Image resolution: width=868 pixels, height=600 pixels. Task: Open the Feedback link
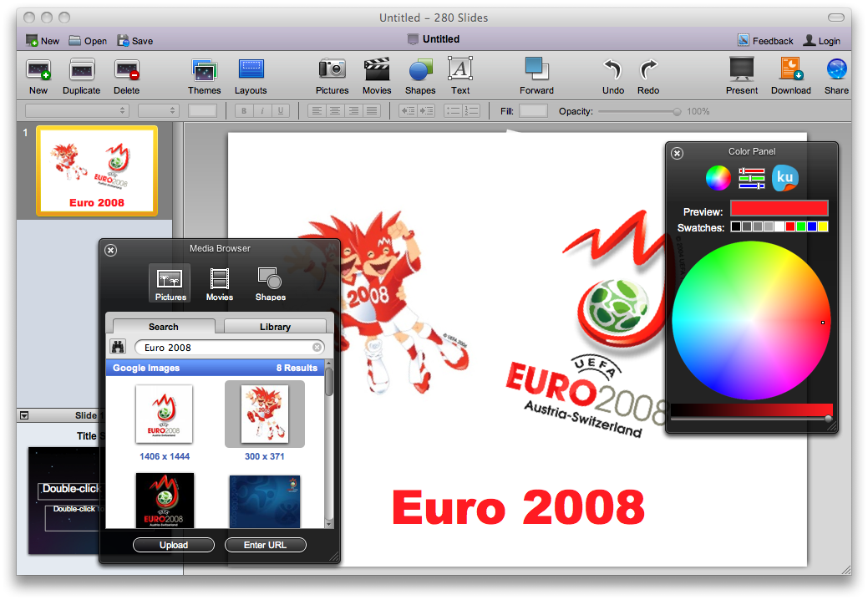coord(765,41)
